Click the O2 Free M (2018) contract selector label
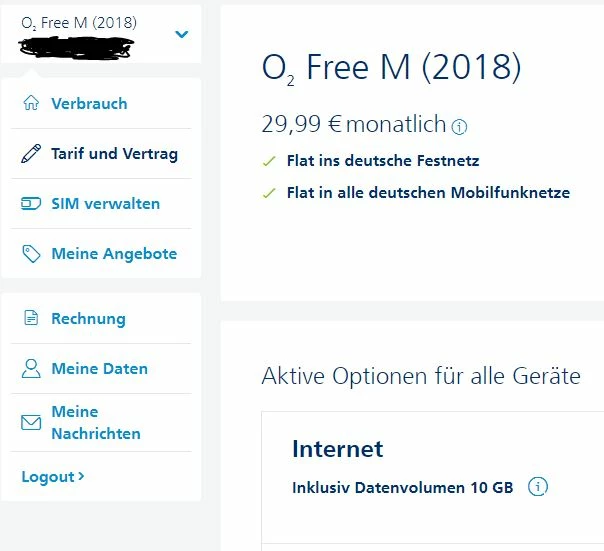Screen dimensions: 604x551 coord(79,22)
